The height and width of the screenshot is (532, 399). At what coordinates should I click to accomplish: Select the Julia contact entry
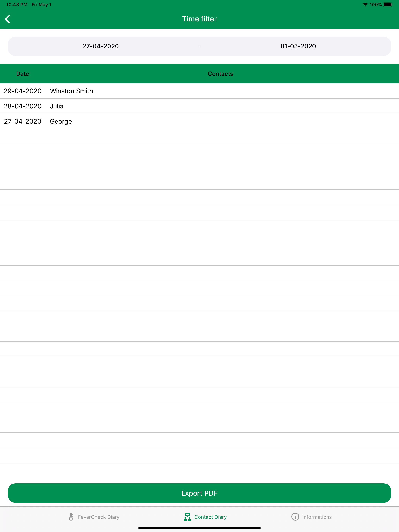point(56,106)
